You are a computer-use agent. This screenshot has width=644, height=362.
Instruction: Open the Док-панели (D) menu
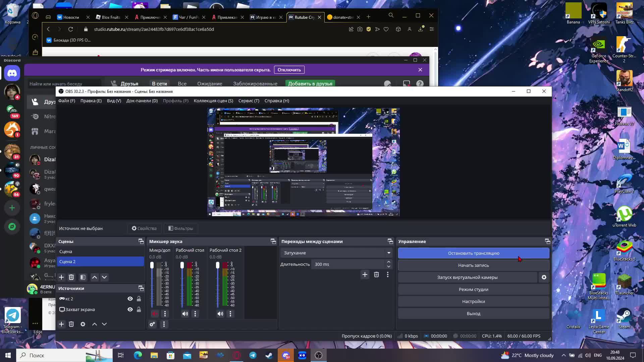click(x=142, y=101)
